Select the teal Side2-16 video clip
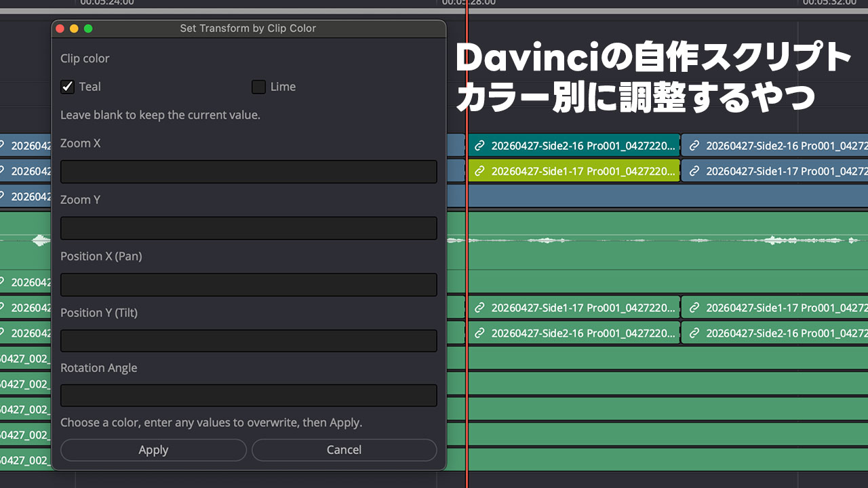The height and width of the screenshot is (488, 868). [x=574, y=145]
